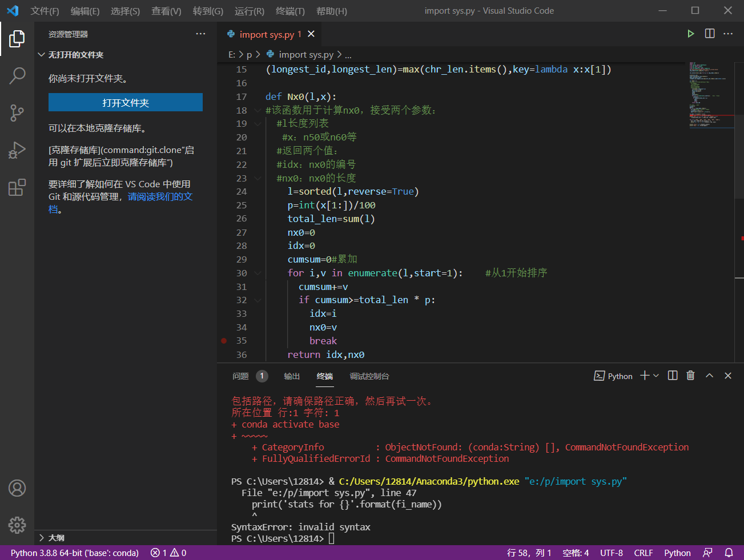Select the Python terminal instance

(x=613, y=376)
